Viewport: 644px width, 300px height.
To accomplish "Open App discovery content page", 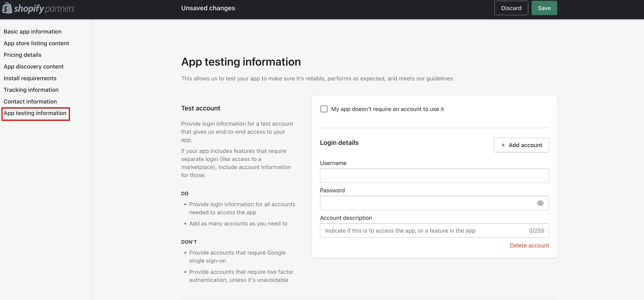I will (33, 66).
